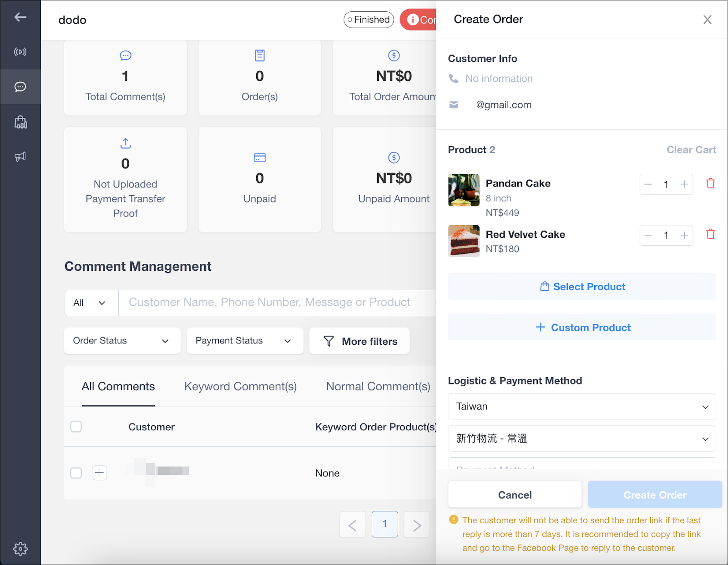The width and height of the screenshot is (728, 565).
Task: Open the megaphone promotions sidebar icon
Action: (20, 157)
